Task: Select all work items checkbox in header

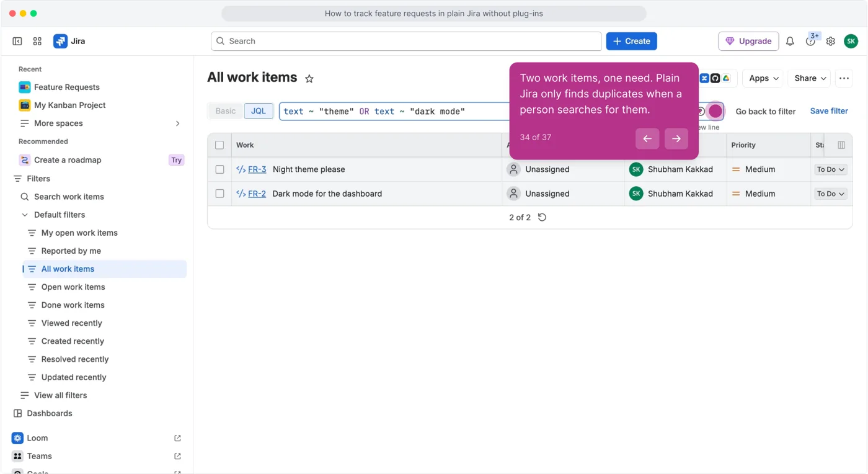Action: [219, 145]
